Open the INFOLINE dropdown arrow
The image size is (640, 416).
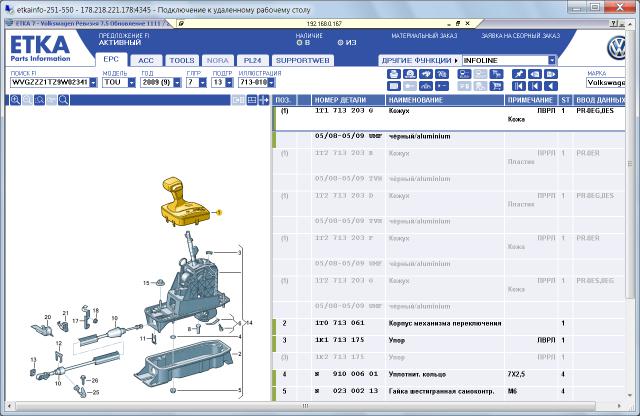pos(552,60)
